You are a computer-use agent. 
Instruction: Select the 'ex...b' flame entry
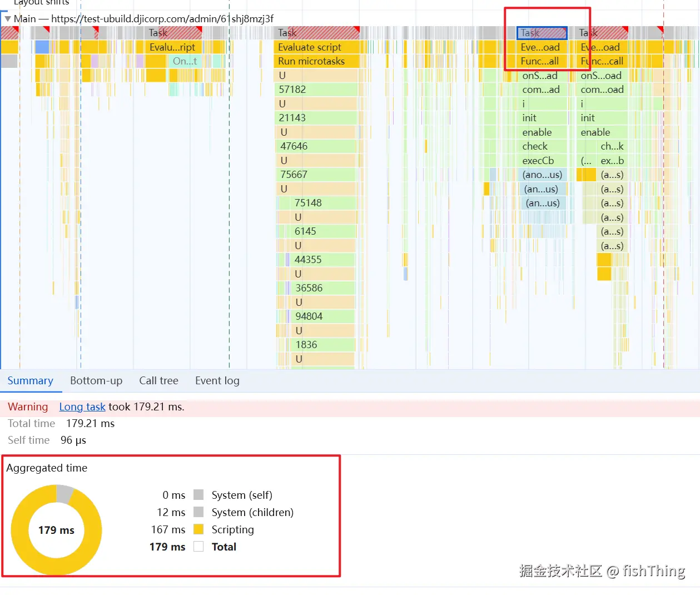(612, 161)
